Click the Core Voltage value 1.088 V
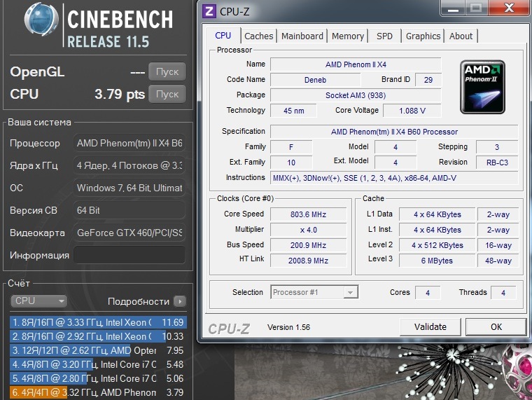The image size is (532, 400). coord(412,111)
